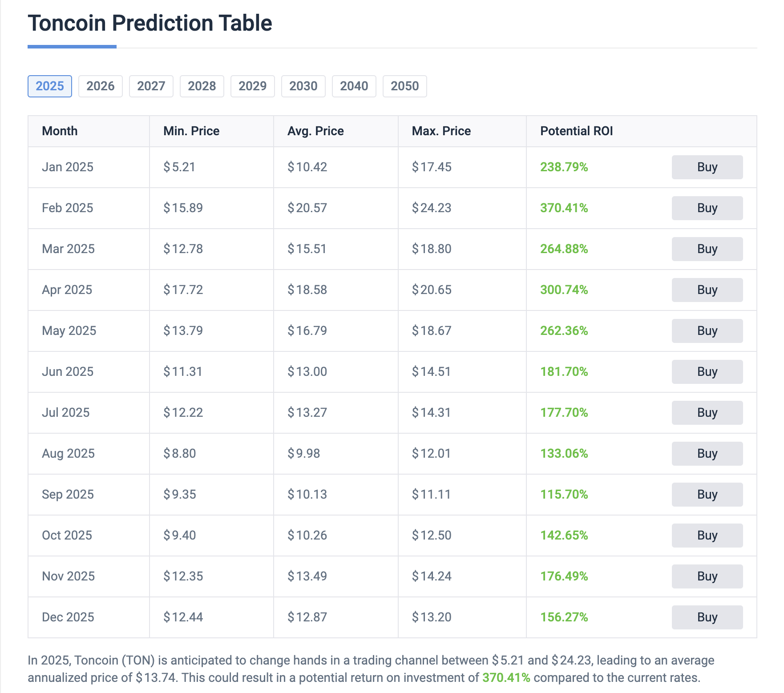Click Buy in the Jun 2025 row
Viewport: 784px width, 693px height.
click(x=707, y=372)
